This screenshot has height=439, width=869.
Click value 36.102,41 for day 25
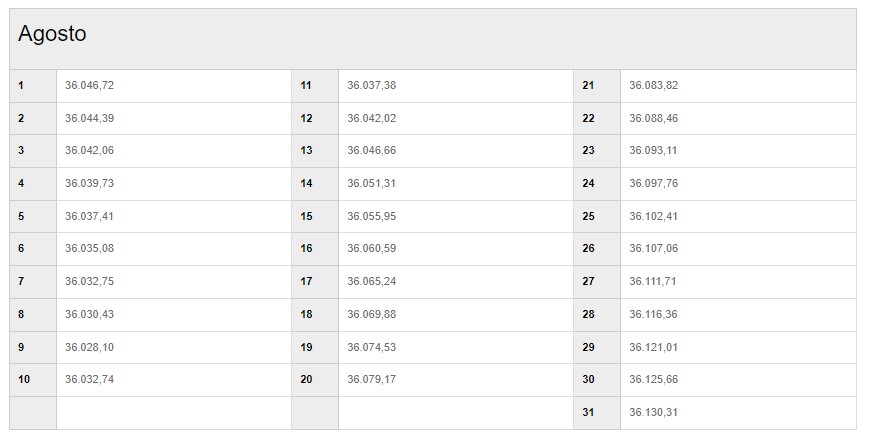(x=653, y=216)
